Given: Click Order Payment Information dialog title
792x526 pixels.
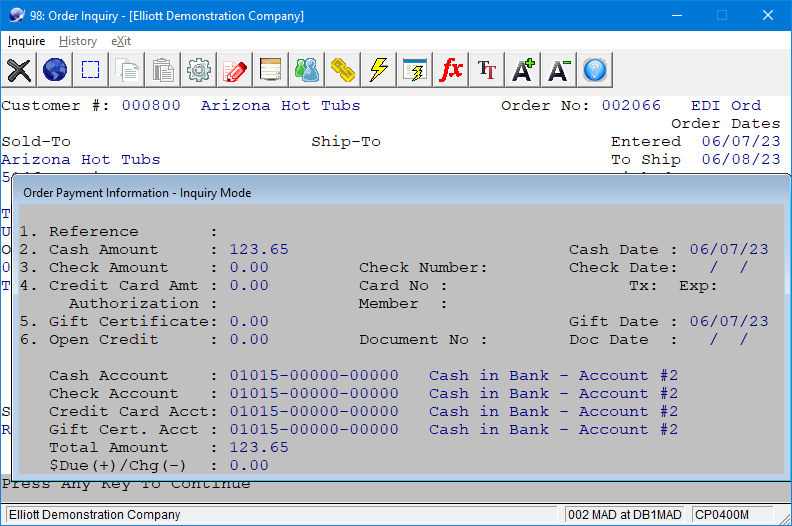Looking at the screenshot, I should click(137, 193).
